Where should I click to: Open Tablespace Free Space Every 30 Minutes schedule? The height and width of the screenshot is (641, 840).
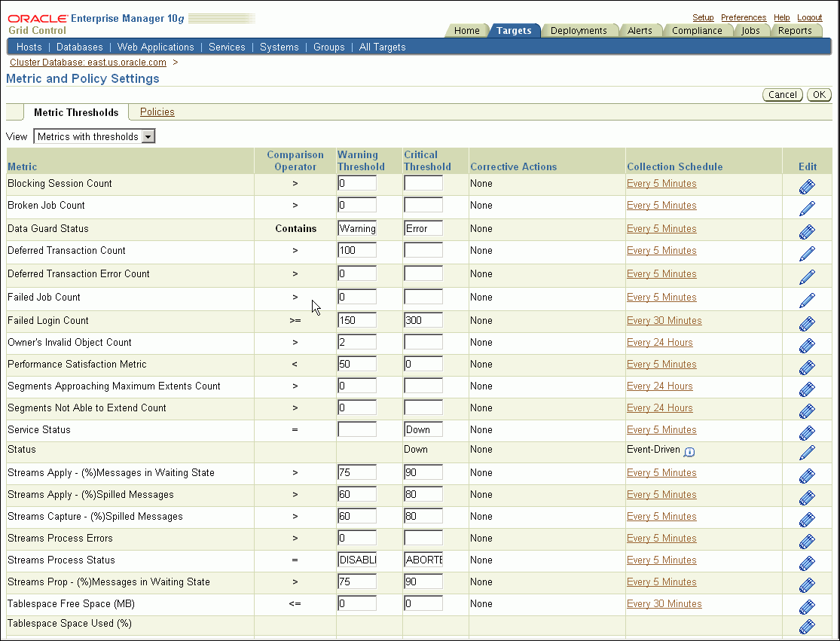point(664,603)
